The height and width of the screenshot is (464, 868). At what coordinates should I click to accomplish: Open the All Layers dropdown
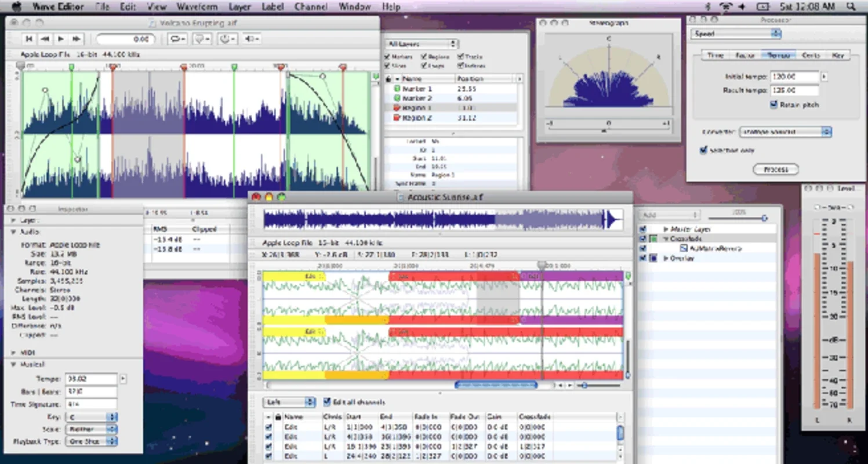[x=422, y=44]
